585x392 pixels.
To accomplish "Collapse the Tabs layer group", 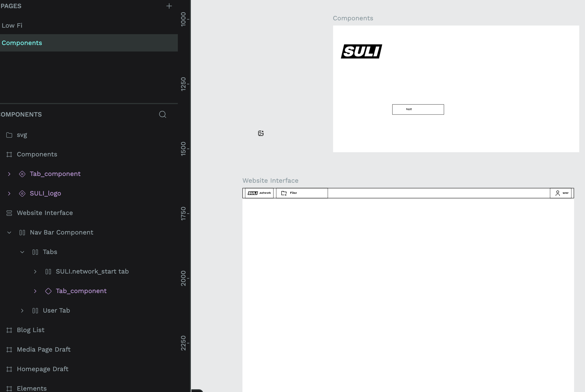I will click(22, 252).
